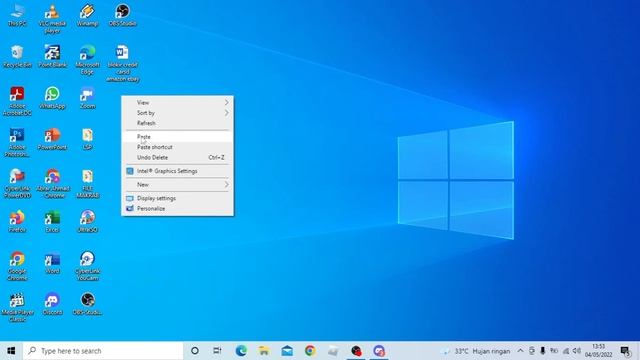Viewport: 640px width, 360px height.
Task: Select the WhatsApp desktop shortcut
Action: [x=52, y=98]
